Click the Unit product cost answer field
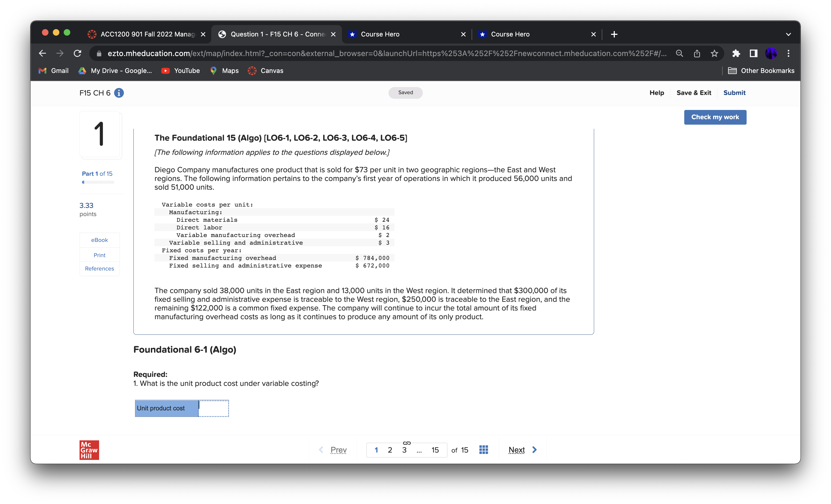The height and width of the screenshot is (504, 831). 214,408
